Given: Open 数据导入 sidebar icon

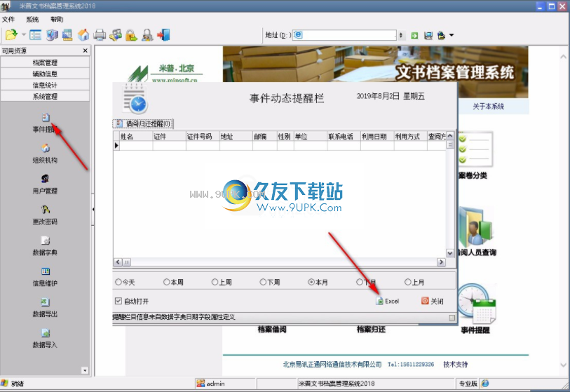Looking at the screenshot, I should [45, 338].
